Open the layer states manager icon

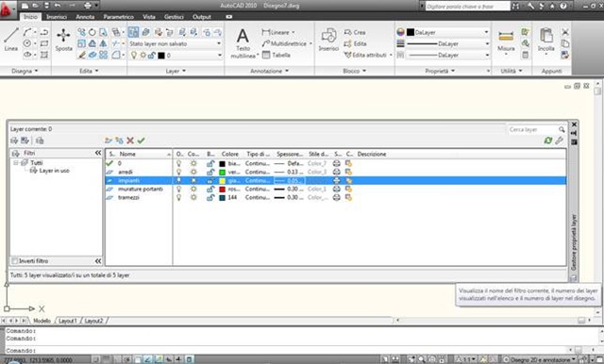pos(40,141)
